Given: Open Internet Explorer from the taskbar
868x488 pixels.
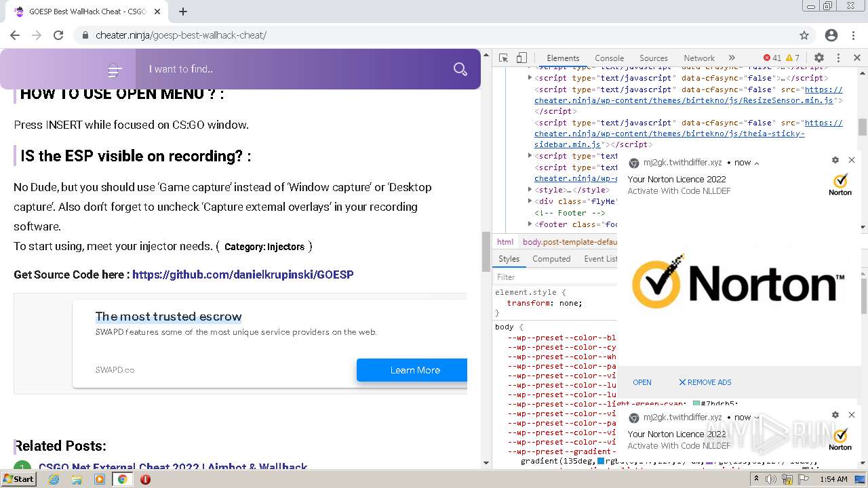Looking at the screenshot, I should pyautogui.click(x=54, y=479).
